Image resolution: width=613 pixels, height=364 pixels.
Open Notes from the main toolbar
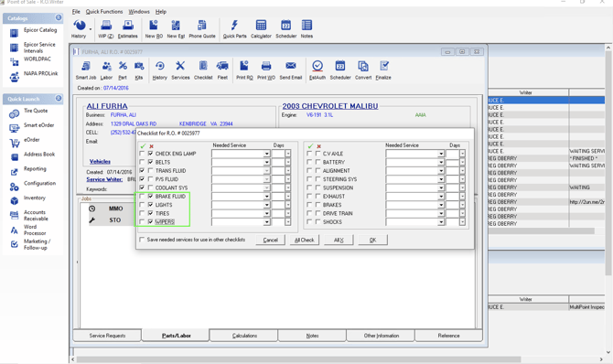click(x=306, y=29)
